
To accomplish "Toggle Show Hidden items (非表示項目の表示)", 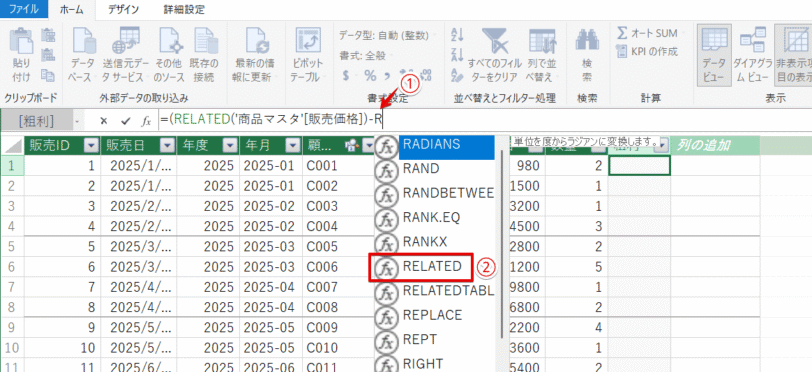I will [x=793, y=54].
